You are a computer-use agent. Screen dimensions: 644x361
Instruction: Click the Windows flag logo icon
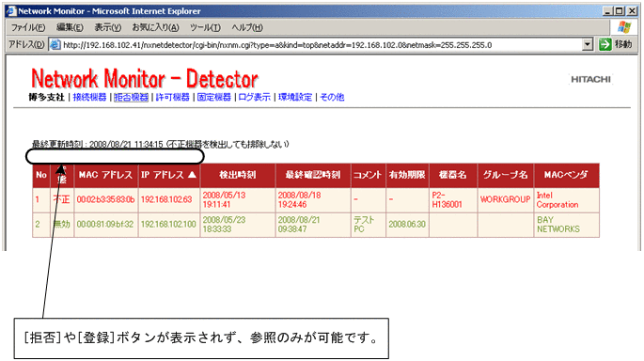624,27
